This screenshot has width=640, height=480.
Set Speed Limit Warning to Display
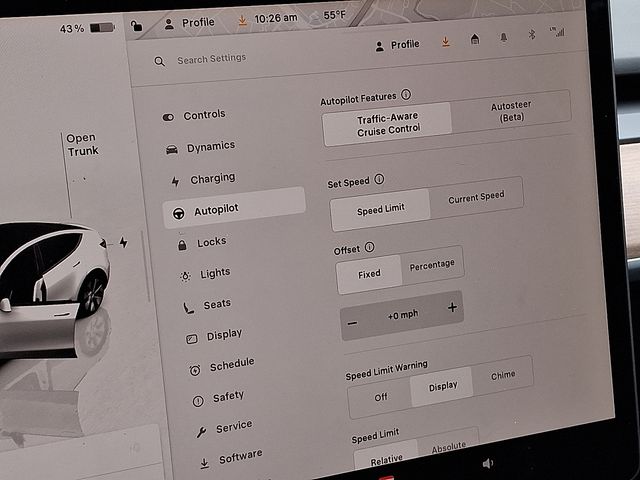point(442,387)
